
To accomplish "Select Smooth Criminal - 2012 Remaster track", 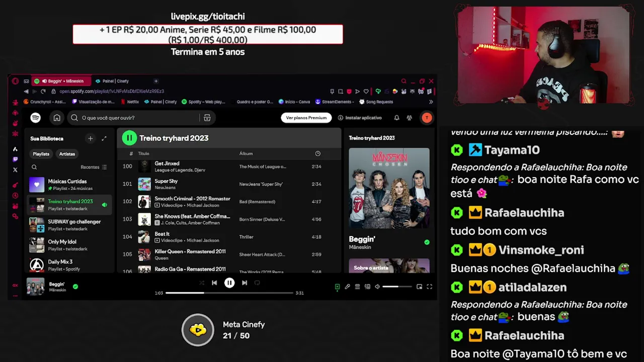I will click(x=229, y=202).
